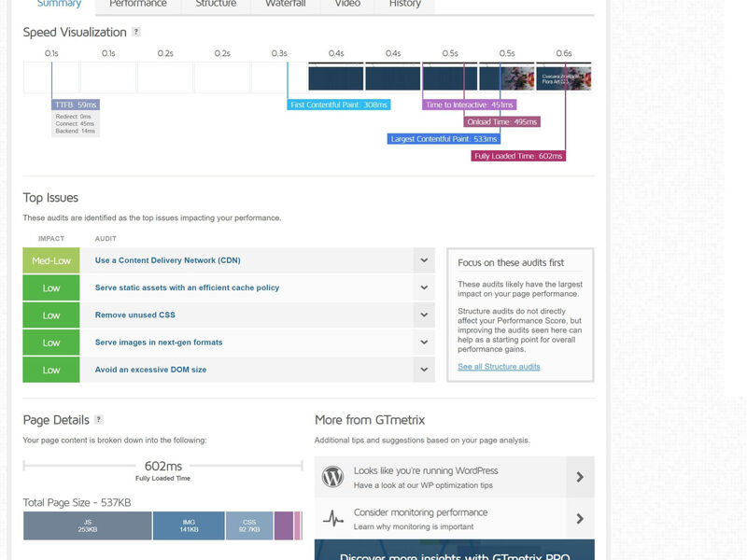
Task: Click the TTFB 59ms marker label
Action: coord(77,105)
